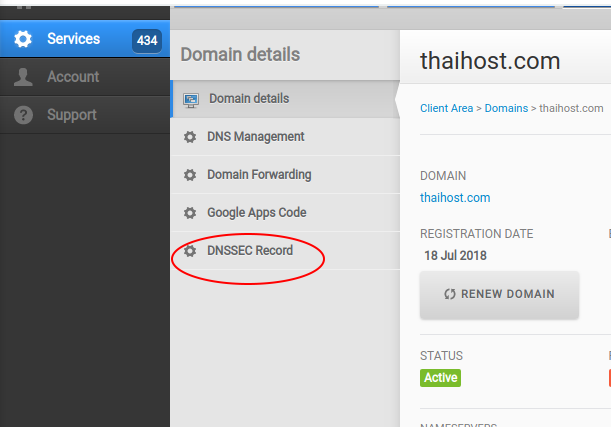The height and width of the screenshot is (427, 611).
Task: Open the DNSSEC Record page
Action: tap(250, 251)
